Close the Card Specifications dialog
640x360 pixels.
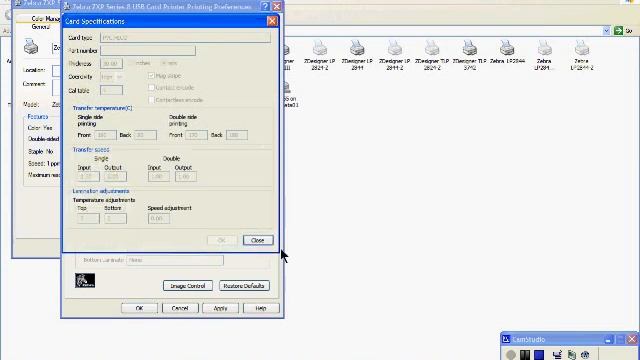272,21
